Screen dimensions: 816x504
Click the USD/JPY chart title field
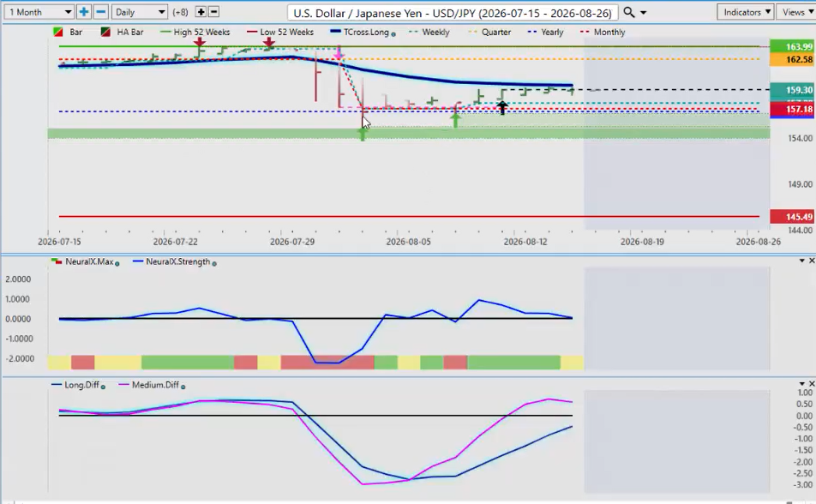453,13
